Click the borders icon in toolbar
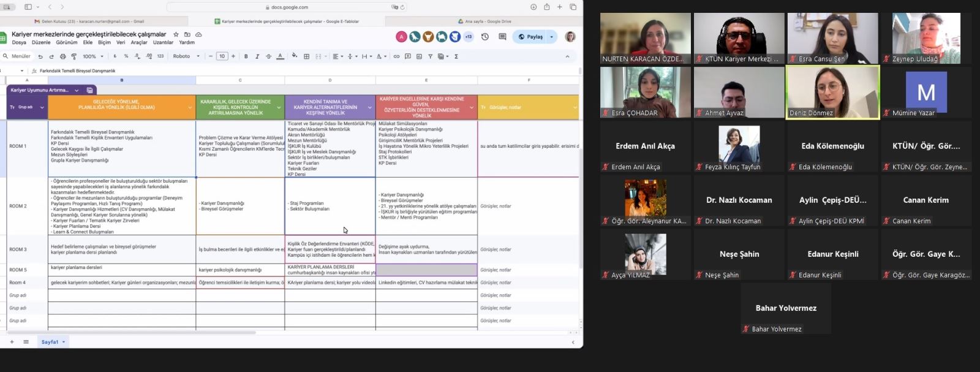Viewport: 980px width, 372px height. [x=307, y=56]
